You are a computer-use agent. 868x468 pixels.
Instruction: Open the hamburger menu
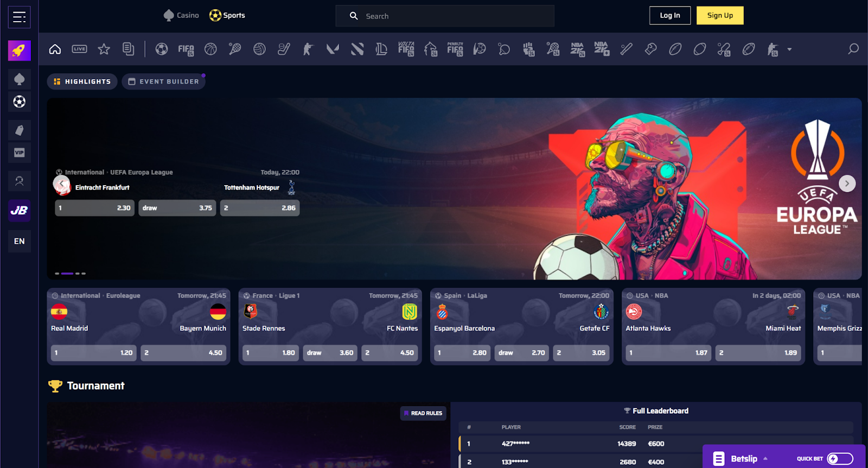(19, 17)
